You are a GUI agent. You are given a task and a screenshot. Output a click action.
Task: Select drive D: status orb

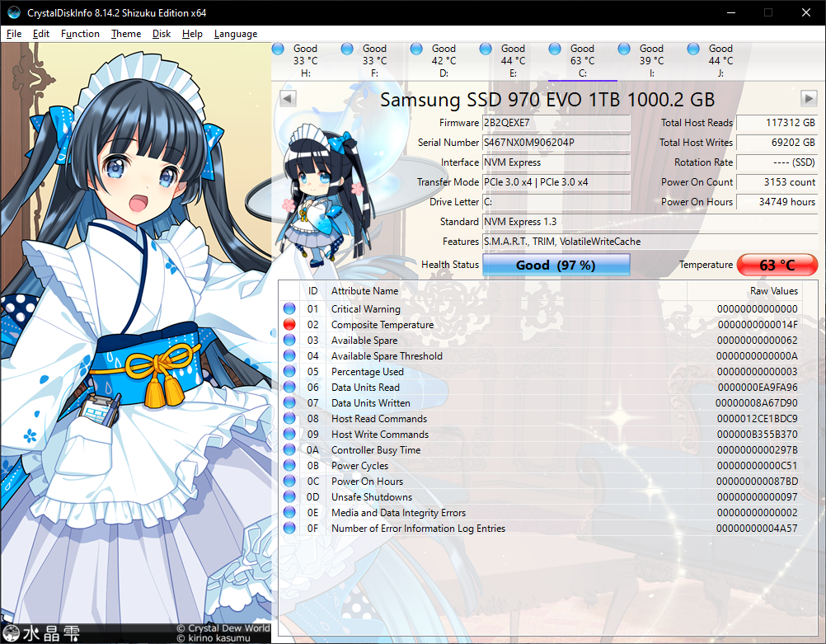point(416,49)
